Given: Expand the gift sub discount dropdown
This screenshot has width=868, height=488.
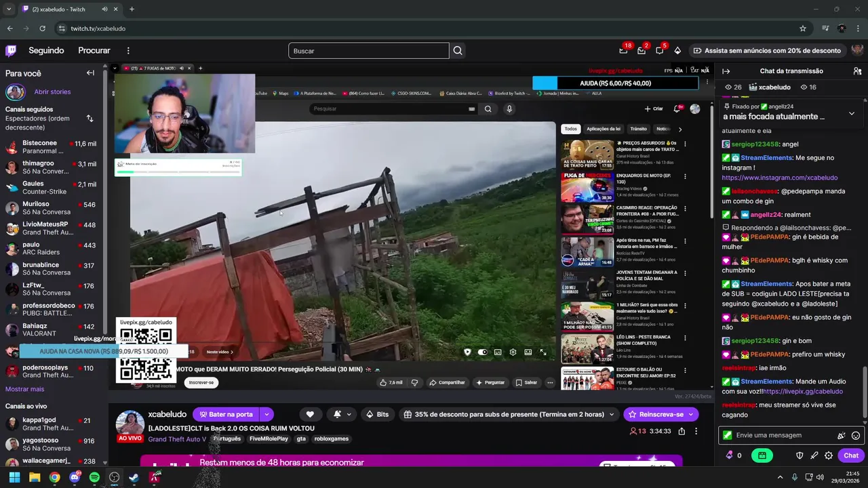Looking at the screenshot, I should tap(612, 414).
